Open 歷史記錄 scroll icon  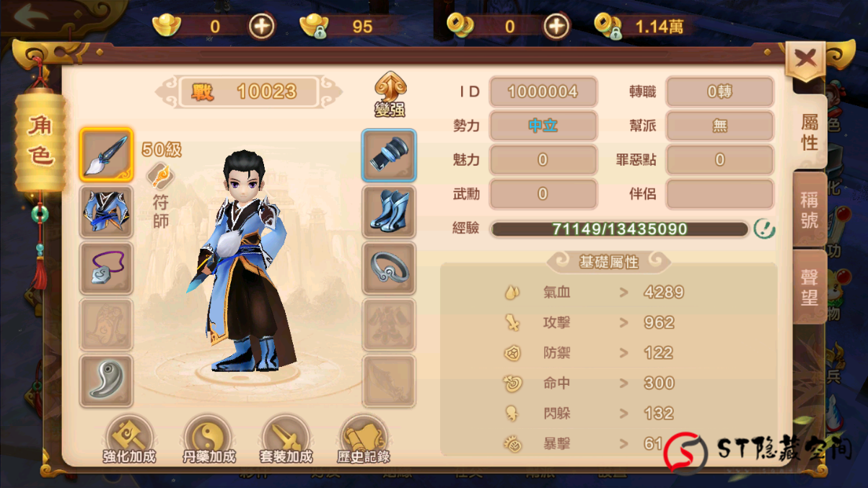pos(364,440)
